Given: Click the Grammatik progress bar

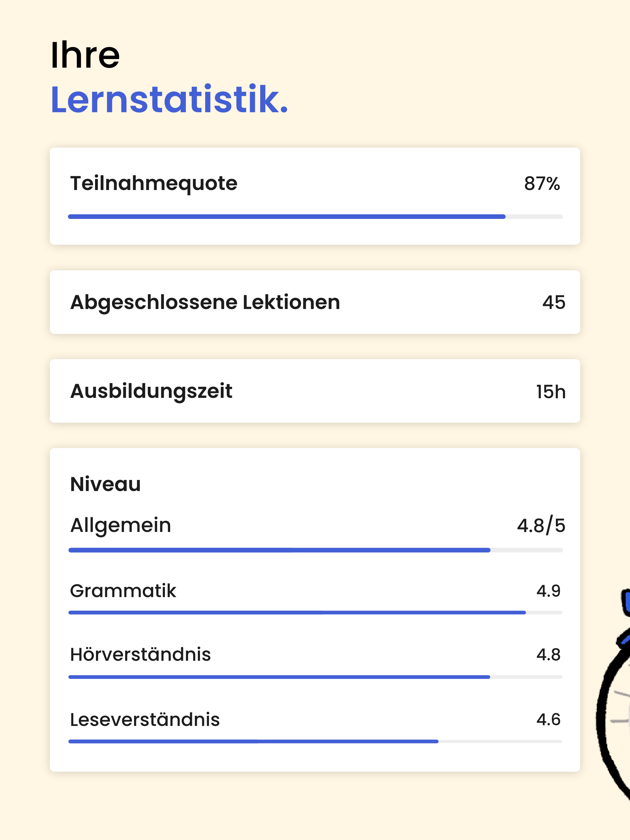Looking at the screenshot, I should click(315, 612).
